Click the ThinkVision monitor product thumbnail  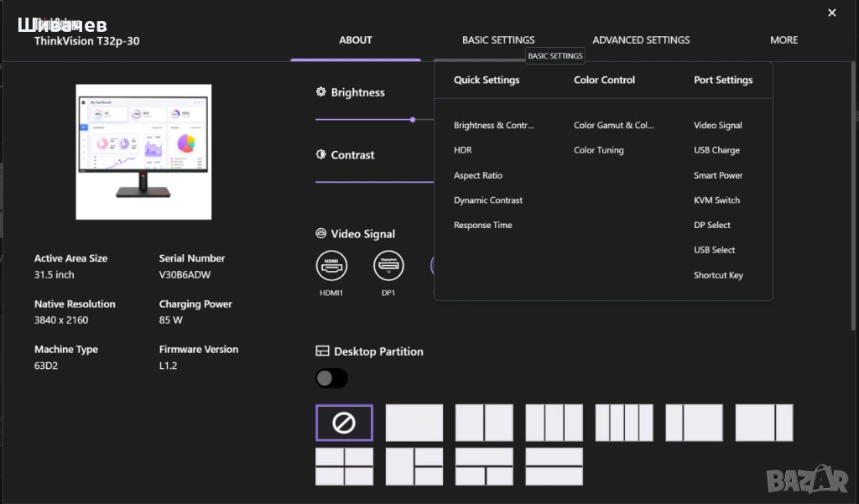point(143,152)
